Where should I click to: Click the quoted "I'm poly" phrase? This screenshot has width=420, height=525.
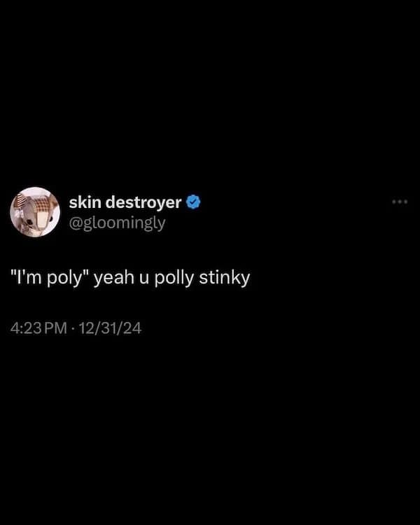50,278
